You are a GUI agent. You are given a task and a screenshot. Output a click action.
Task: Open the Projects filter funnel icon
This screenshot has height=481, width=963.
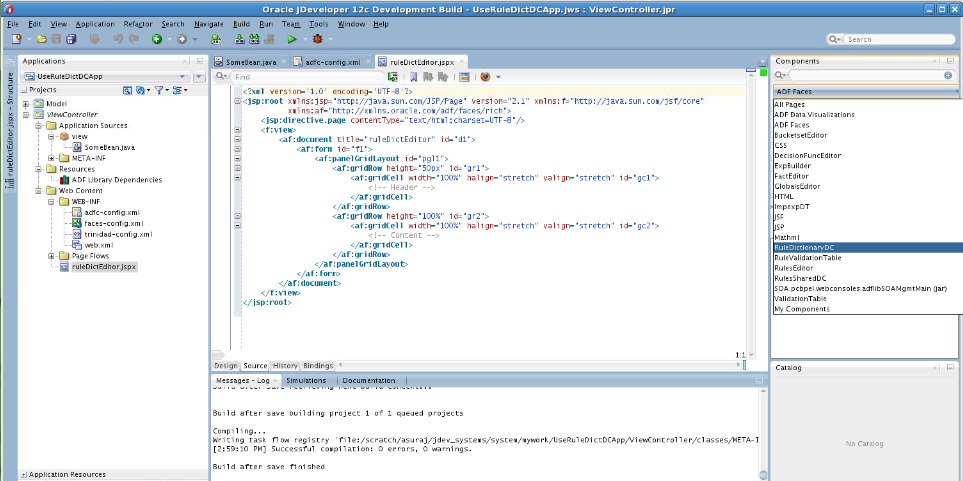point(159,90)
